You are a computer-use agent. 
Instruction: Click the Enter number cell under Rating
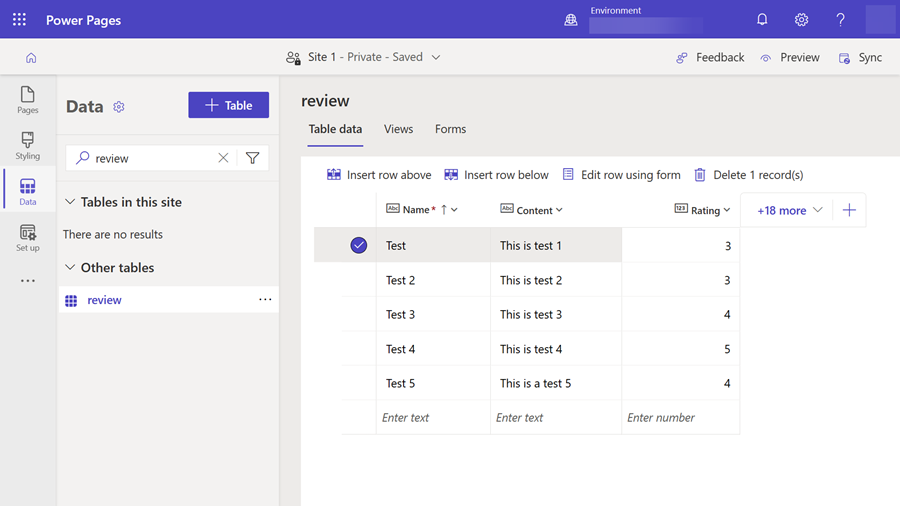click(680, 418)
